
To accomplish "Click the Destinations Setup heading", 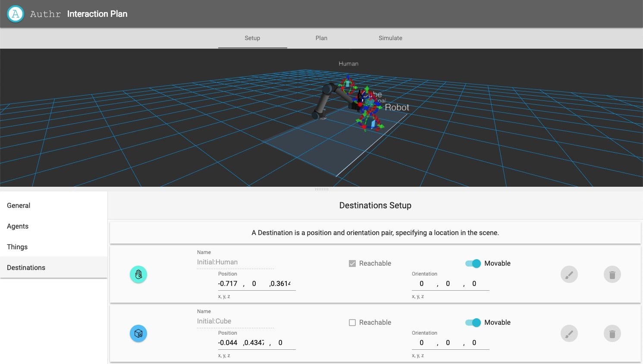I will 375,206.
